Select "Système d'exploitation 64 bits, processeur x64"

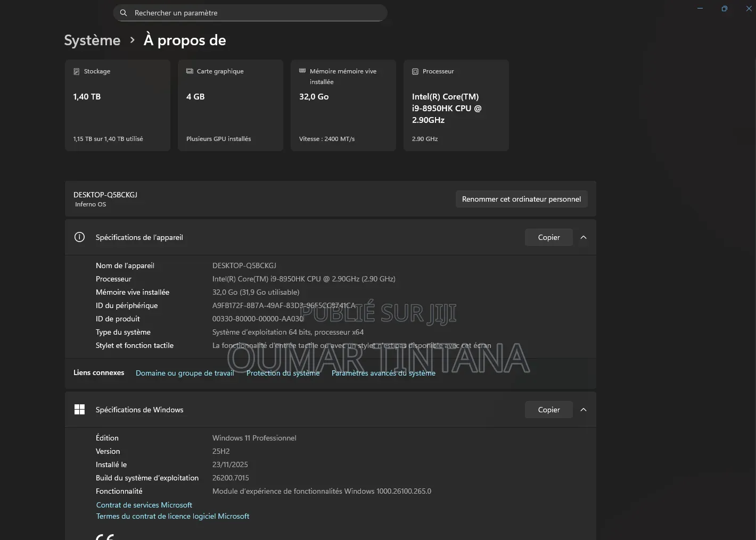pyautogui.click(x=288, y=332)
